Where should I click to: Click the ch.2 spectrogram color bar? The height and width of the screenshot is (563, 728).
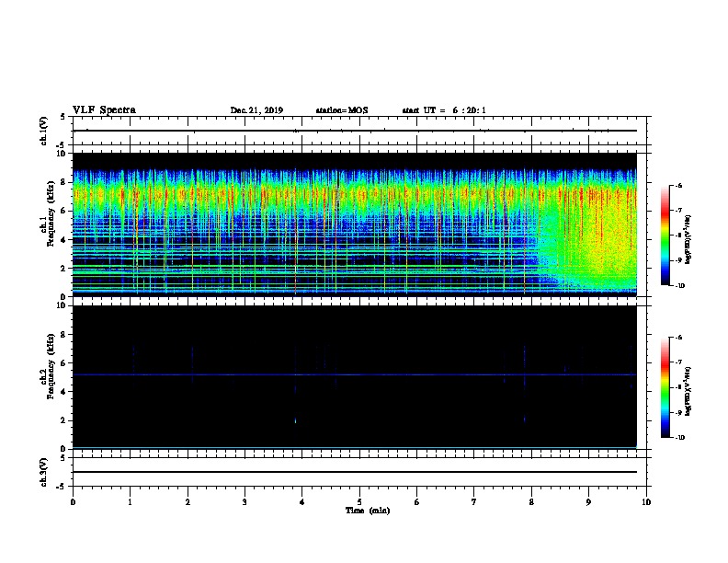click(x=665, y=387)
